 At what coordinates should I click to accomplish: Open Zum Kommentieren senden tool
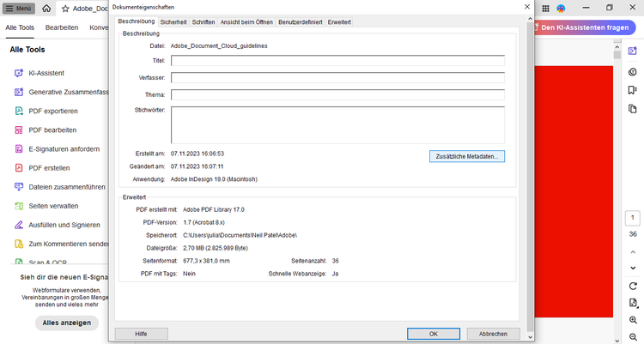(61, 244)
